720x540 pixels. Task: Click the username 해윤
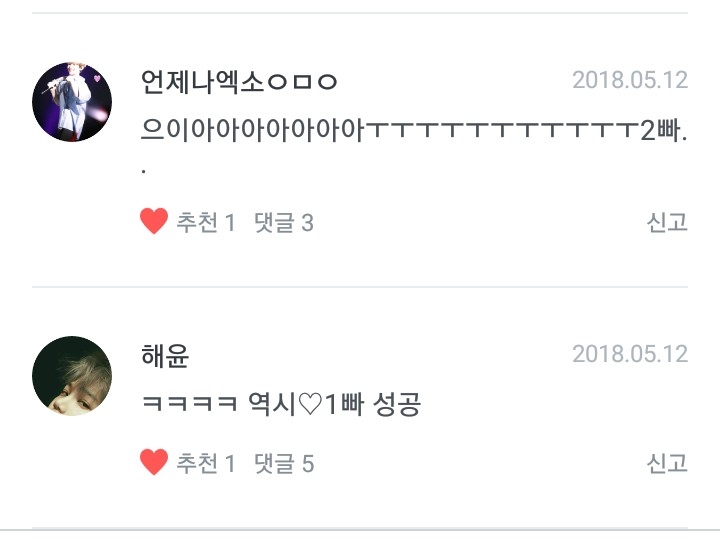(165, 356)
